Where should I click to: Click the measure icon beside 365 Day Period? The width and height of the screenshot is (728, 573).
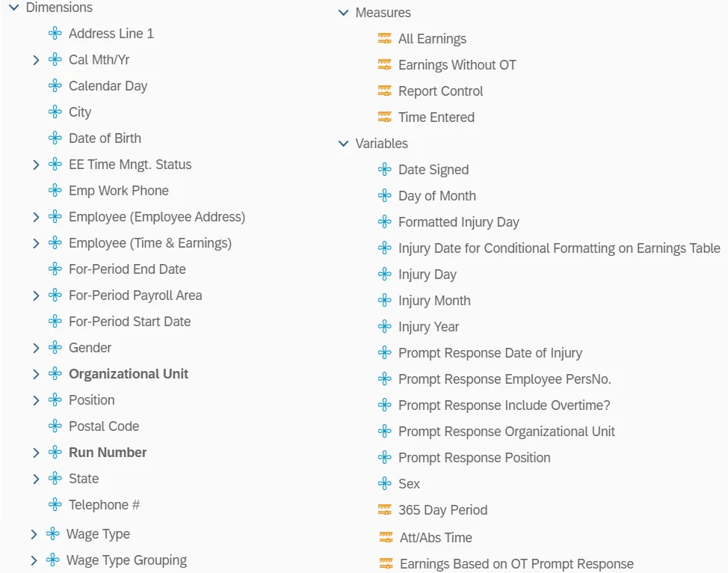coord(385,510)
